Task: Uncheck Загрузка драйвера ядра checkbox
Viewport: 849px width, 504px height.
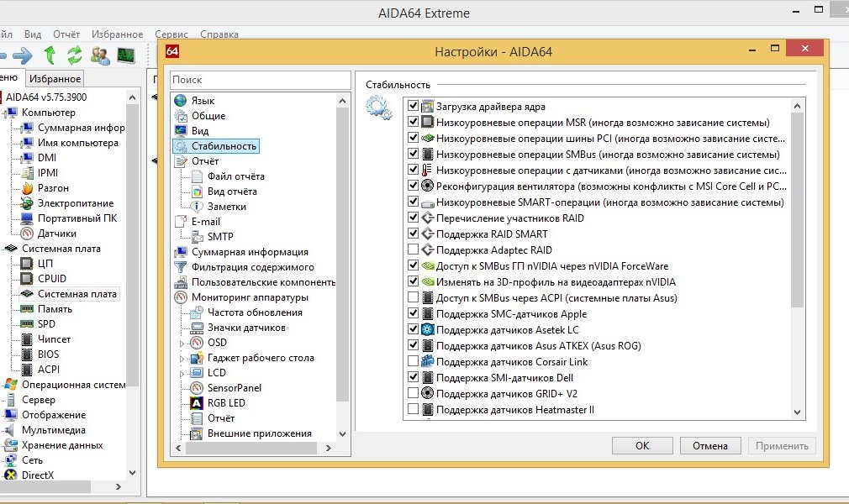Action: point(413,106)
